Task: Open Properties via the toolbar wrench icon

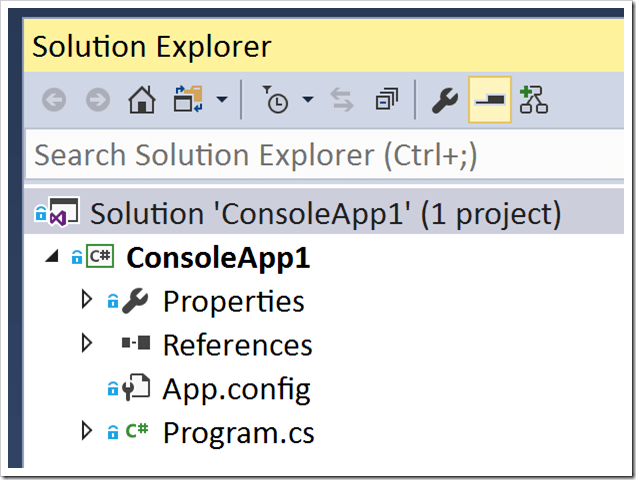Action: pyautogui.click(x=445, y=100)
